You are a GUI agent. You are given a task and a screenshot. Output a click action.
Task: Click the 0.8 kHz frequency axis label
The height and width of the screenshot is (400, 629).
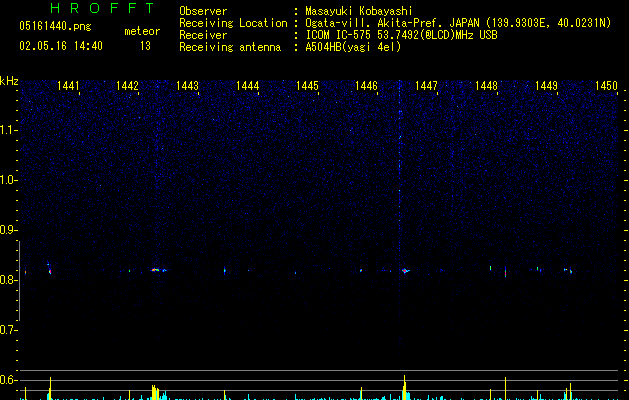click(8, 280)
